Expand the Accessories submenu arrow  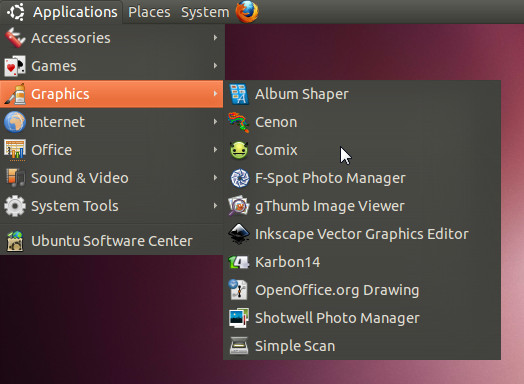pyautogui.click(x=216, y=38)
